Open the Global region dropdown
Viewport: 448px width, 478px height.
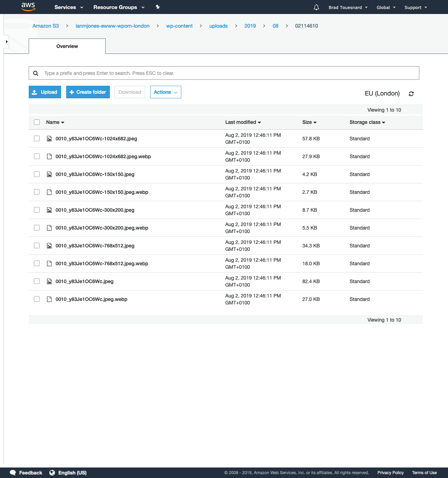386,7
